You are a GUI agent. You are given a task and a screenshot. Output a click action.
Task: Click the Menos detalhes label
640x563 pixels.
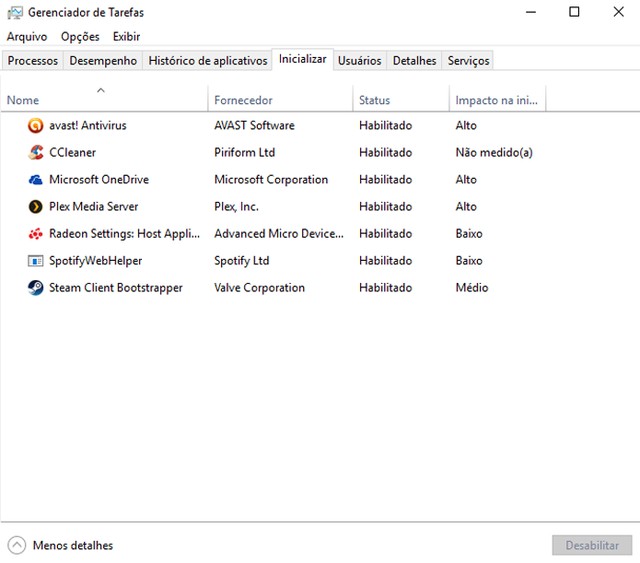(x=73, y=545)
